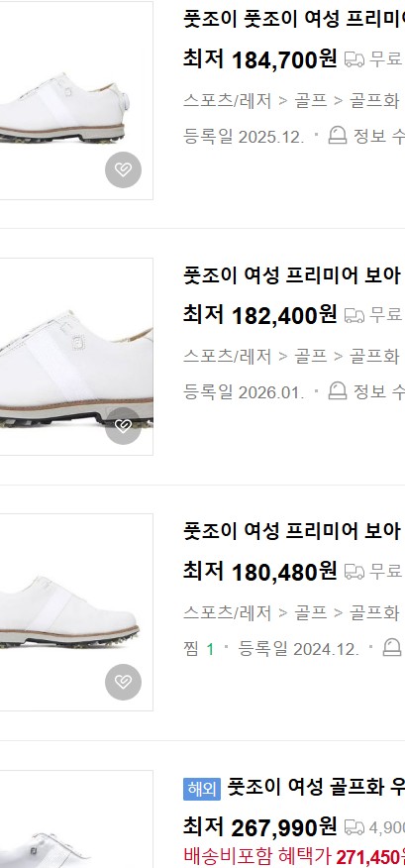Click heart wishlist icon on 182,400원 product
Viewport: 405px width, 868px height.
click(123, 426)
